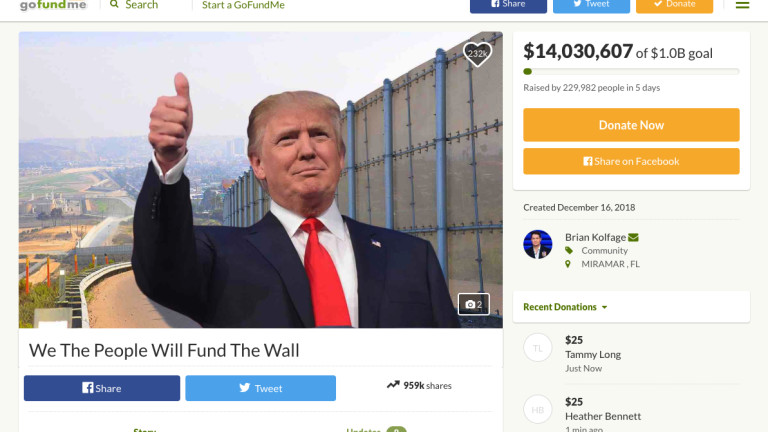Click the location pin near MIRAMAR, FL

[x=568, y=264]
